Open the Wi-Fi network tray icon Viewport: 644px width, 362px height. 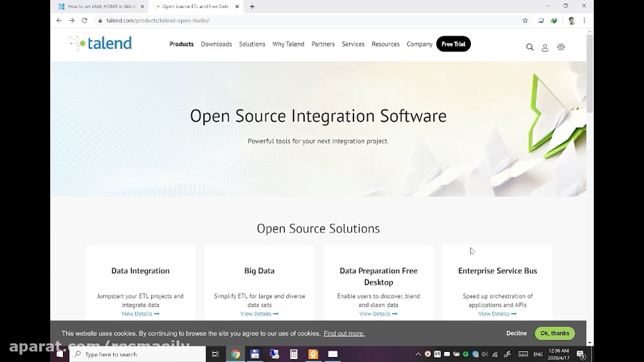(495, 354)
